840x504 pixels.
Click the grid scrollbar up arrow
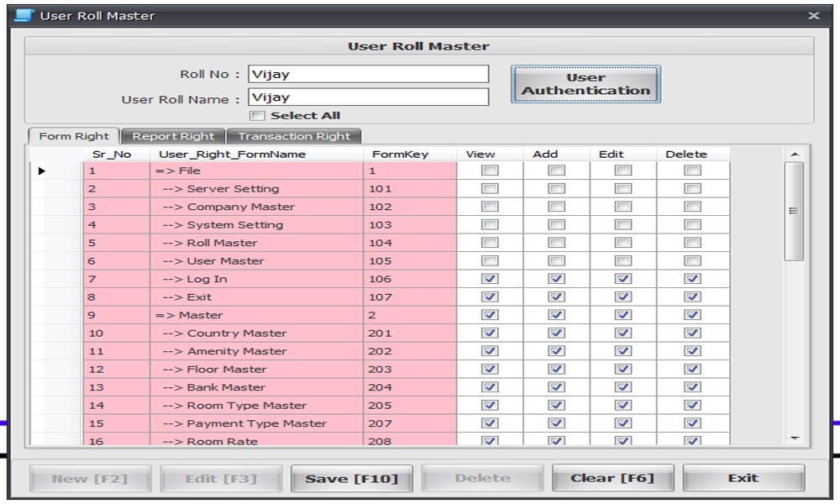tap(795, 155)
